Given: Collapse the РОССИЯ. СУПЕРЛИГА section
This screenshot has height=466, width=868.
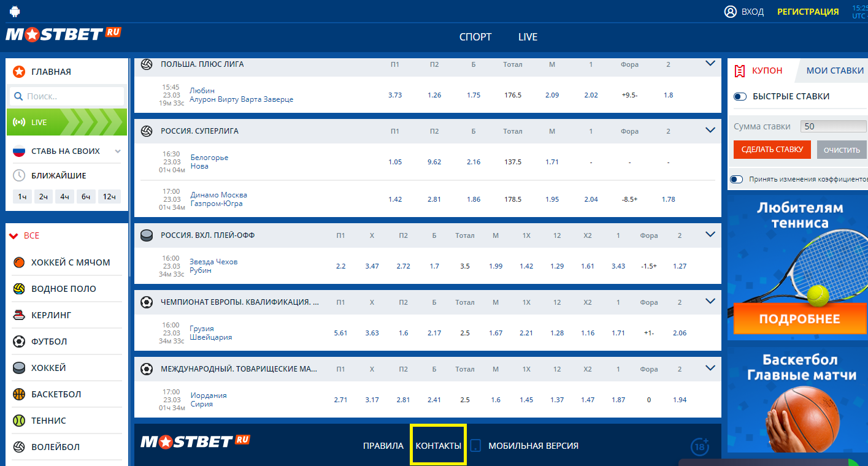Looking at the screenshot, I should coord(710,130).
